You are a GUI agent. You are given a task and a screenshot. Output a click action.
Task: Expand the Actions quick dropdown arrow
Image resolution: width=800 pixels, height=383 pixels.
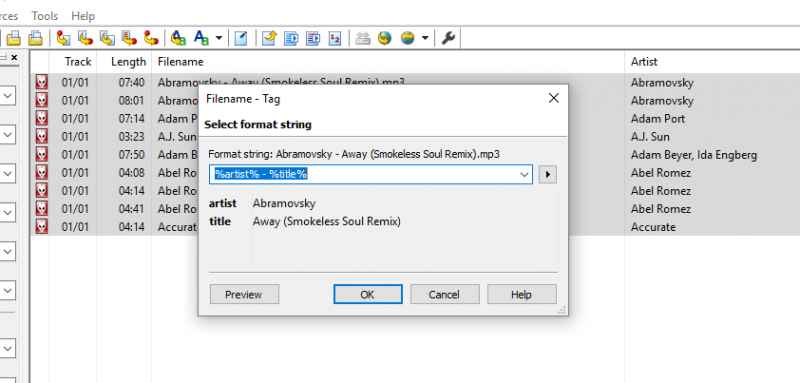(x=219, y=38)
